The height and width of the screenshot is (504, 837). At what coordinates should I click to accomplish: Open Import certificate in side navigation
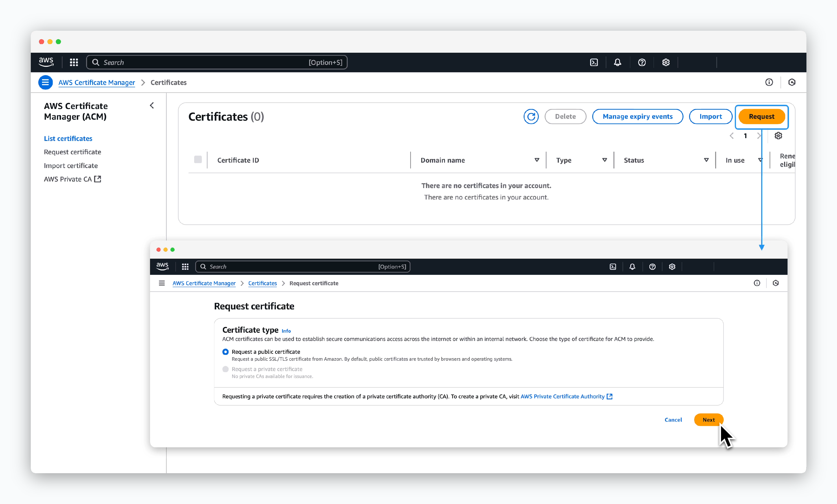point(71,165)
